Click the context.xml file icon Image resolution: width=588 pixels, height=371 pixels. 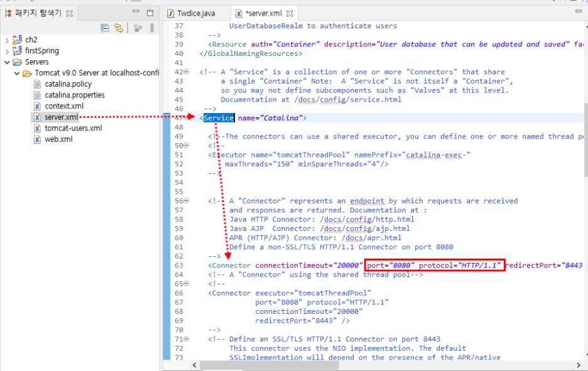(37, 106)
